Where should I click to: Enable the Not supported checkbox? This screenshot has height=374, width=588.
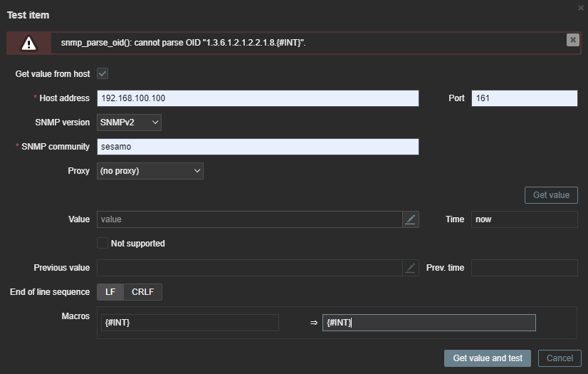pyautogui.click(x=103, y=243)
